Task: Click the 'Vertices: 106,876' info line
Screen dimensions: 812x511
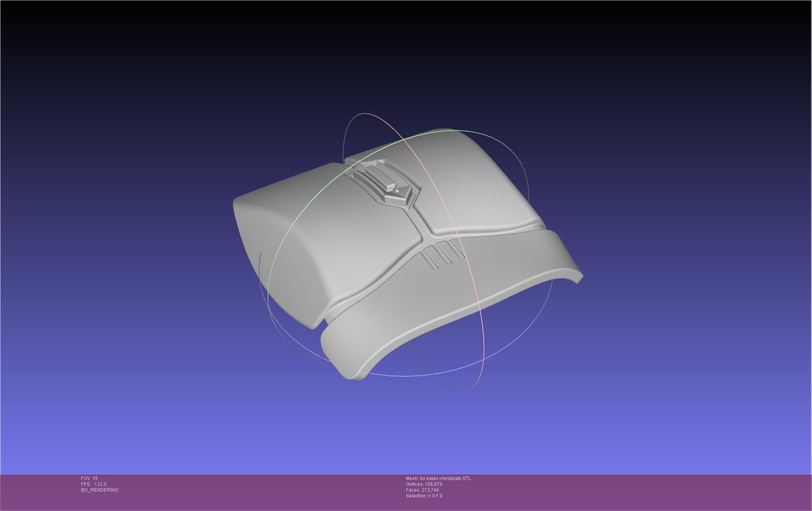Action: click(x=424, y=484)
